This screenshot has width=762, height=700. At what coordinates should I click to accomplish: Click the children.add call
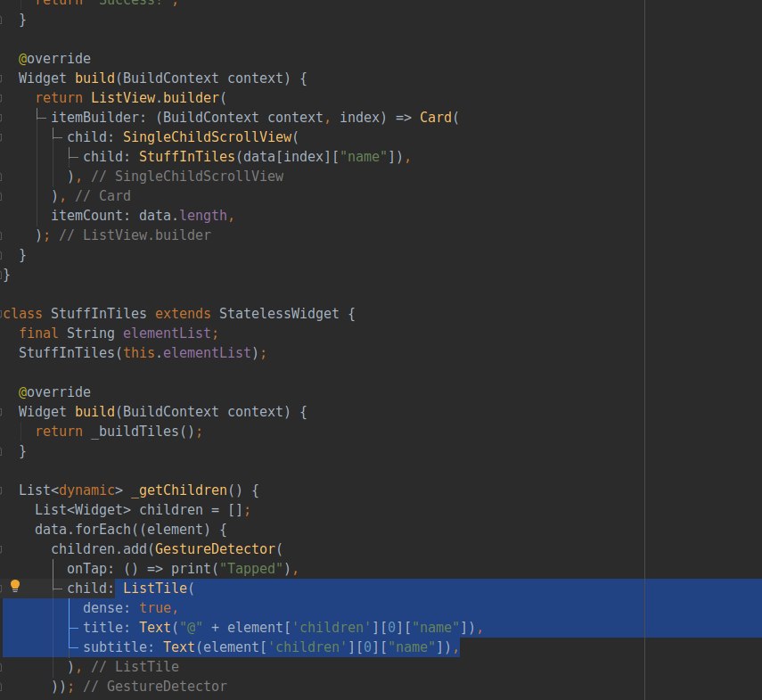pos(99,549)
